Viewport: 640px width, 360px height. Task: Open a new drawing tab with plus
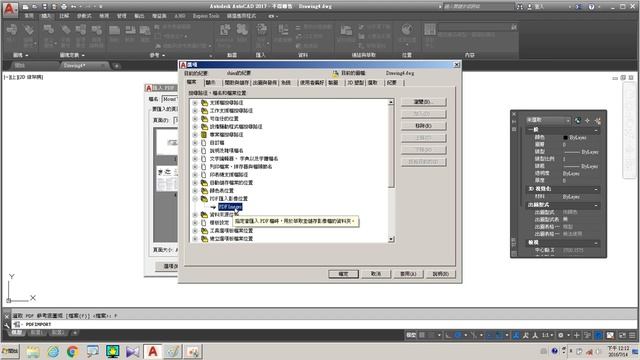click(116, 66)
